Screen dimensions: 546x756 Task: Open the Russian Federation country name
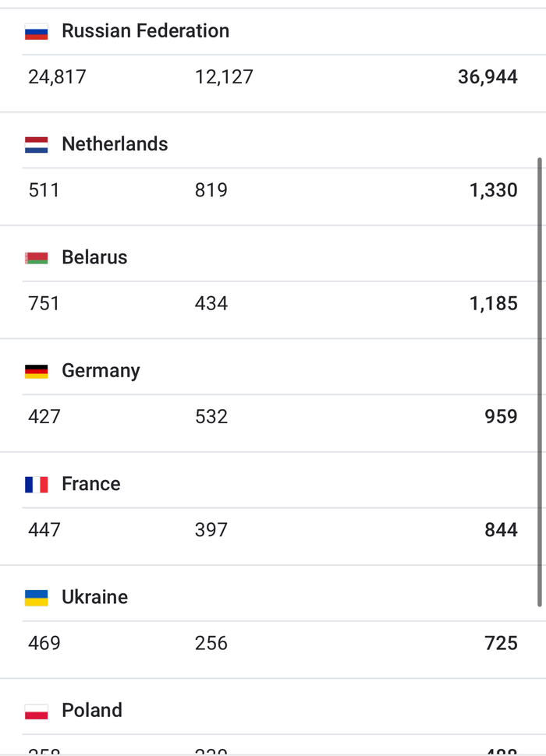tap(145, 31)
